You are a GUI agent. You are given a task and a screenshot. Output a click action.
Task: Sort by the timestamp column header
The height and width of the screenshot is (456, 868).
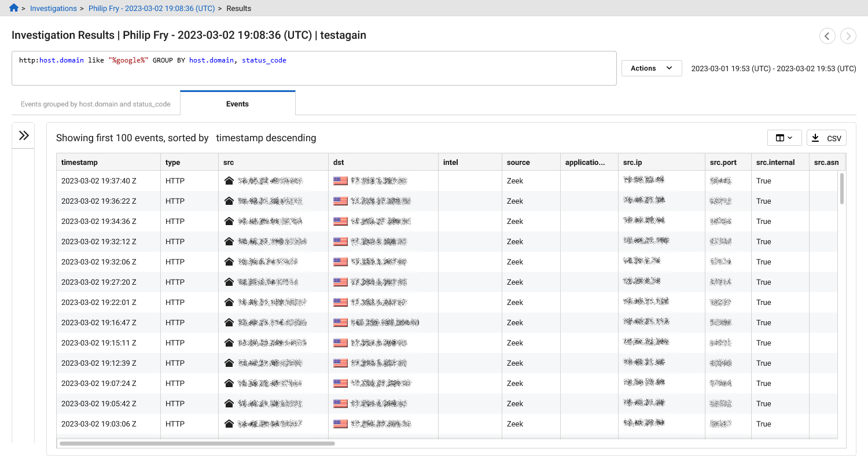pyautogui.click(x=80, y=162)
